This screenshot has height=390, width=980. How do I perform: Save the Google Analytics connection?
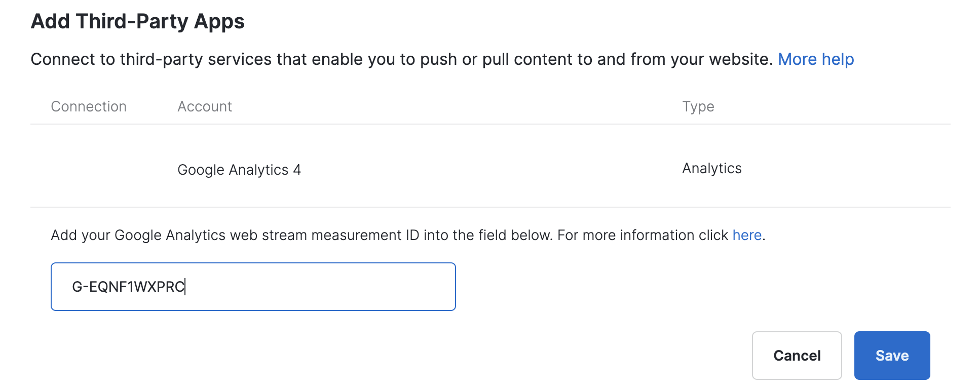tap(891, 356)
